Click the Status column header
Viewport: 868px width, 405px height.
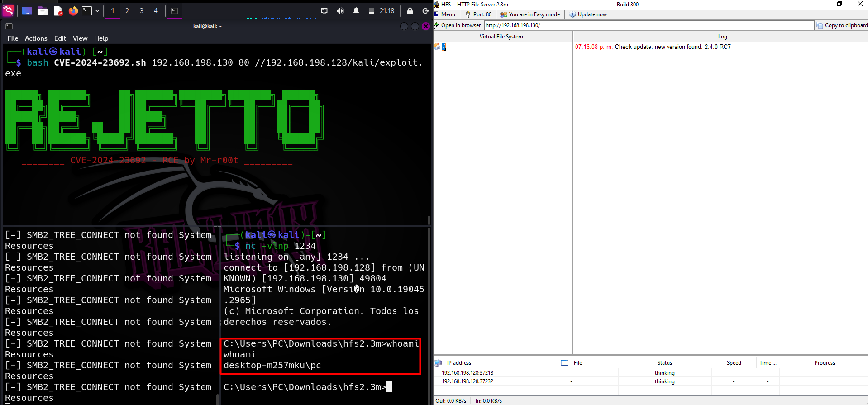664,363
